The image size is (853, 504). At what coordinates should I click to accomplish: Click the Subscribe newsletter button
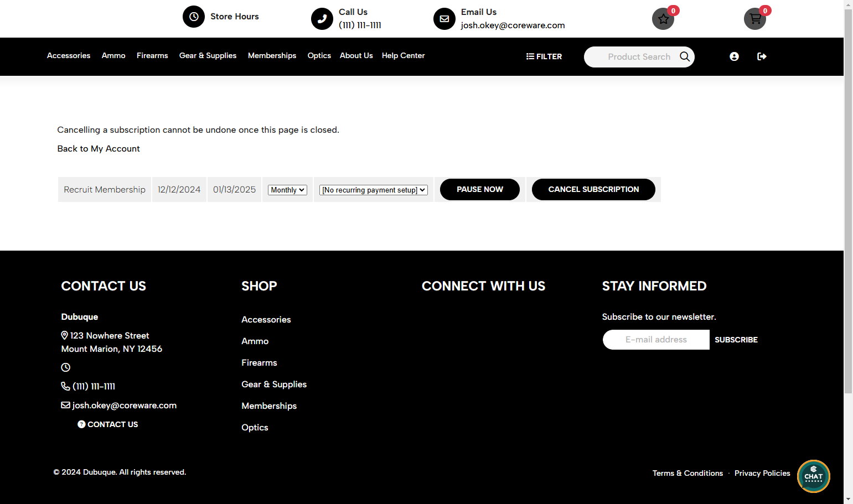click(x=736, y=340)
